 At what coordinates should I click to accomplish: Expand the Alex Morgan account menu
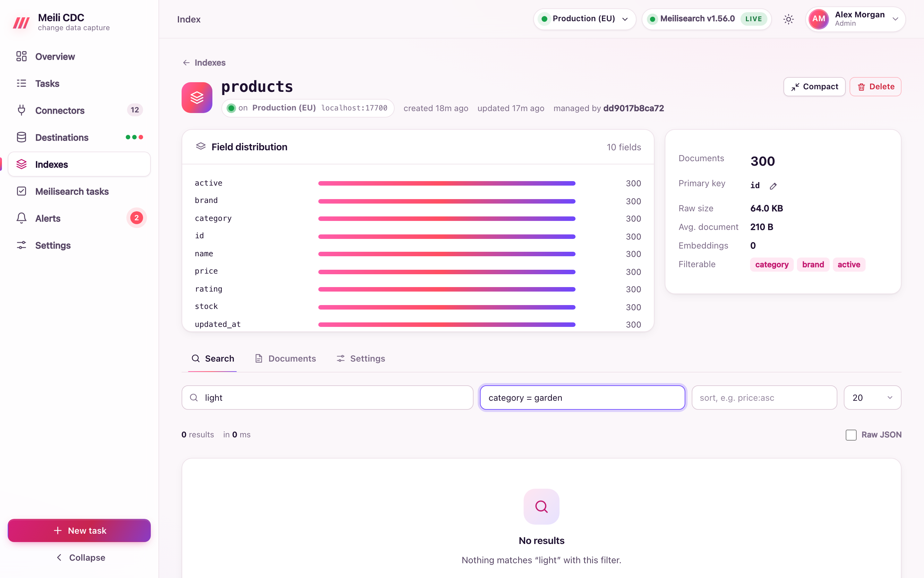click(855, 19)
